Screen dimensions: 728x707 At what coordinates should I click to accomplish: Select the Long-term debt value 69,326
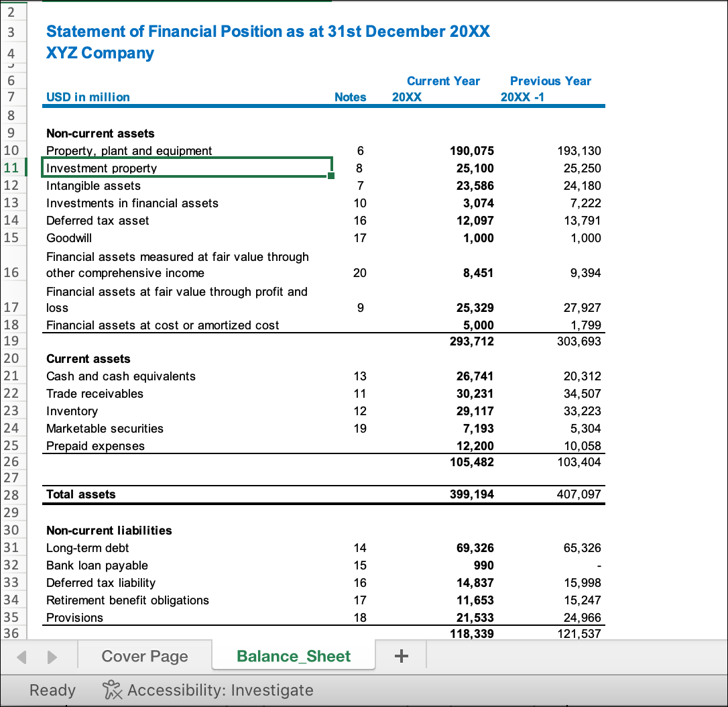click(x=475, y=548)
